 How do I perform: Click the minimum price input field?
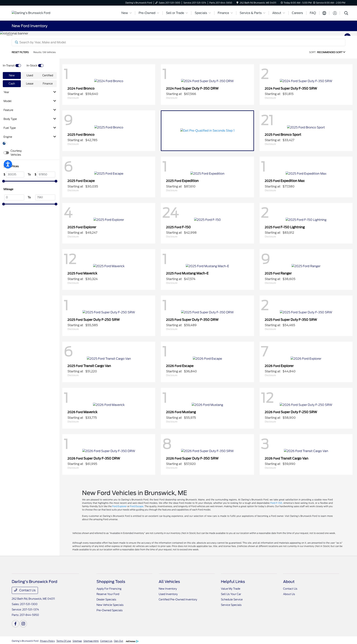pyautogui.click(x=15, y=174)
